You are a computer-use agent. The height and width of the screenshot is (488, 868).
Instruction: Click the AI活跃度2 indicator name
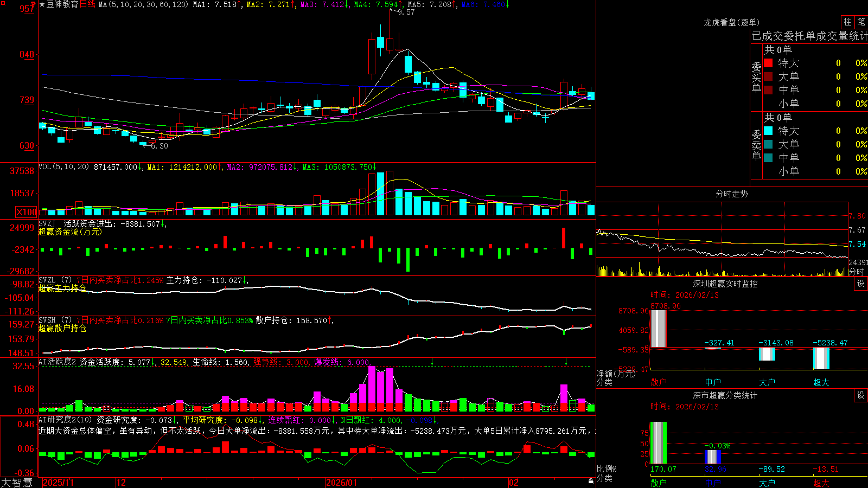point(58,362)
